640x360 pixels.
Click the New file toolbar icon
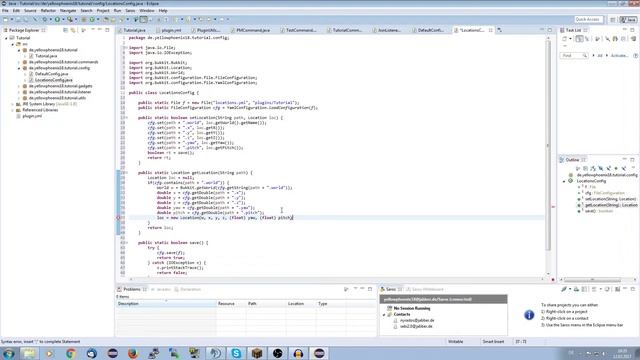(5, 19)
